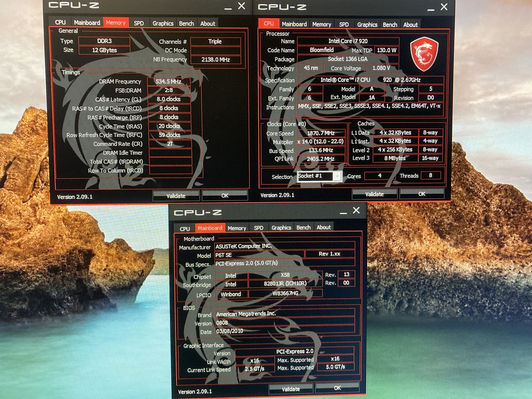Viewport: 532px width, 399px height.
Task: Go to Graphics tab in the motherboard window
Action: point(281,227)
